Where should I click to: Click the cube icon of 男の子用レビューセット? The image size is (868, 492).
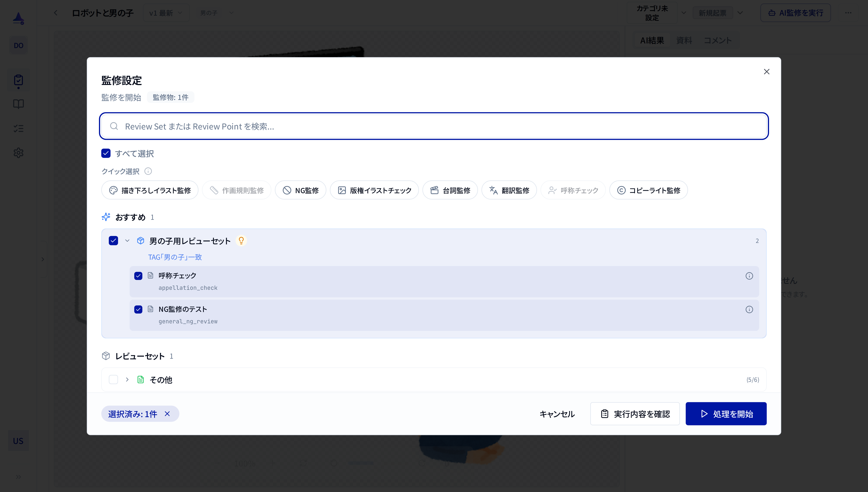tap(140, 241)
